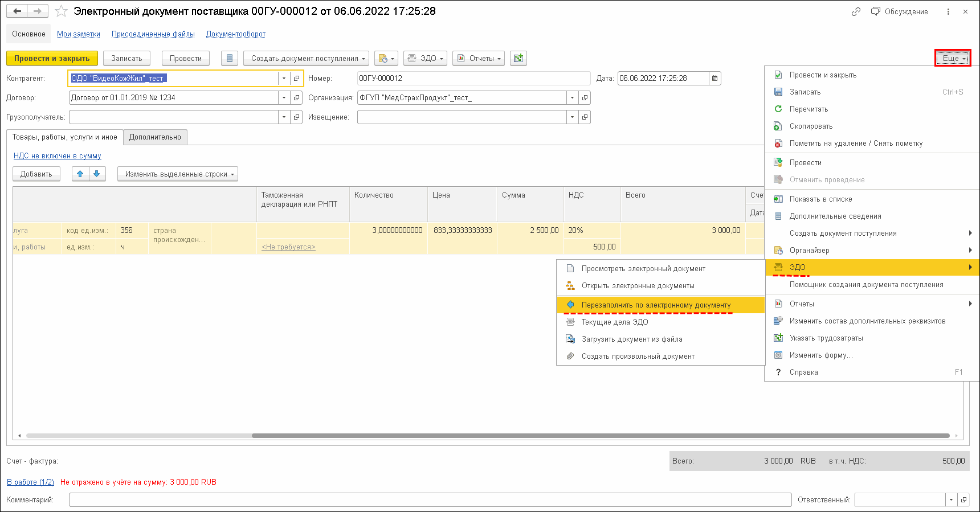
Task: Click НДС не включен в сумму link
Action: (x=58, y=155)
